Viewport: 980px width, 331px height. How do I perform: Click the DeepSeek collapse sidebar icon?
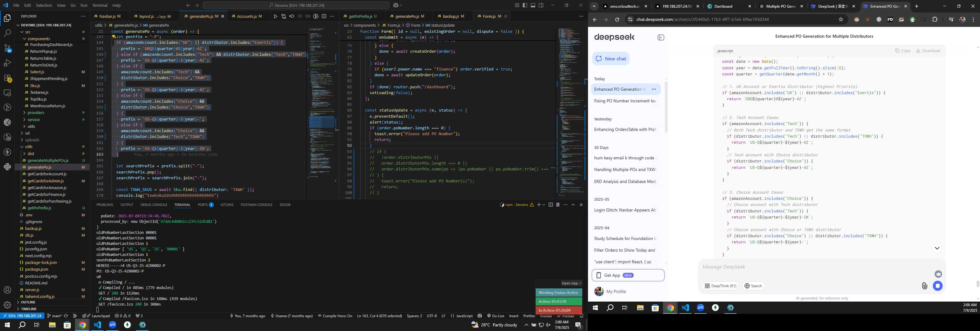pyautogui.click(x=661, y=37)
